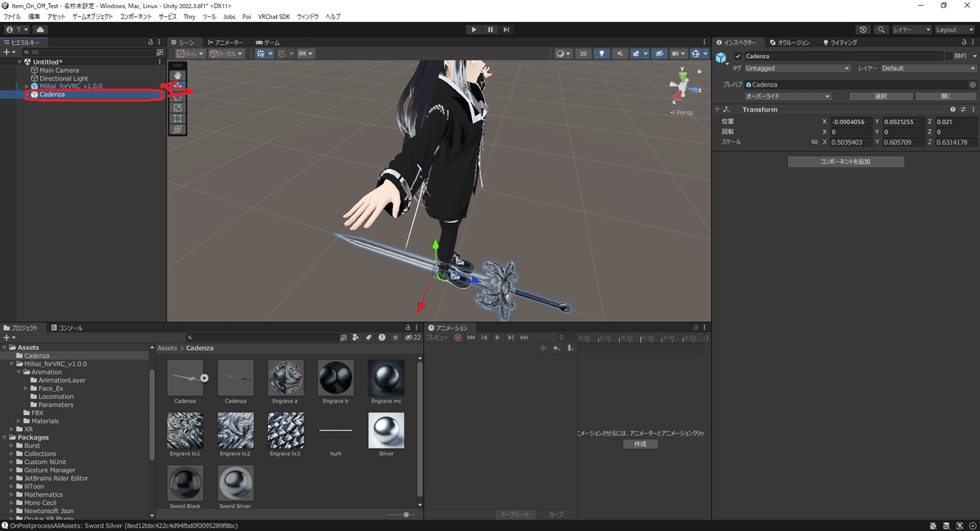Click the Cadenza object cube icon in Inspector
The width and height of the screenshot is (980, 531).
(722, 57)
